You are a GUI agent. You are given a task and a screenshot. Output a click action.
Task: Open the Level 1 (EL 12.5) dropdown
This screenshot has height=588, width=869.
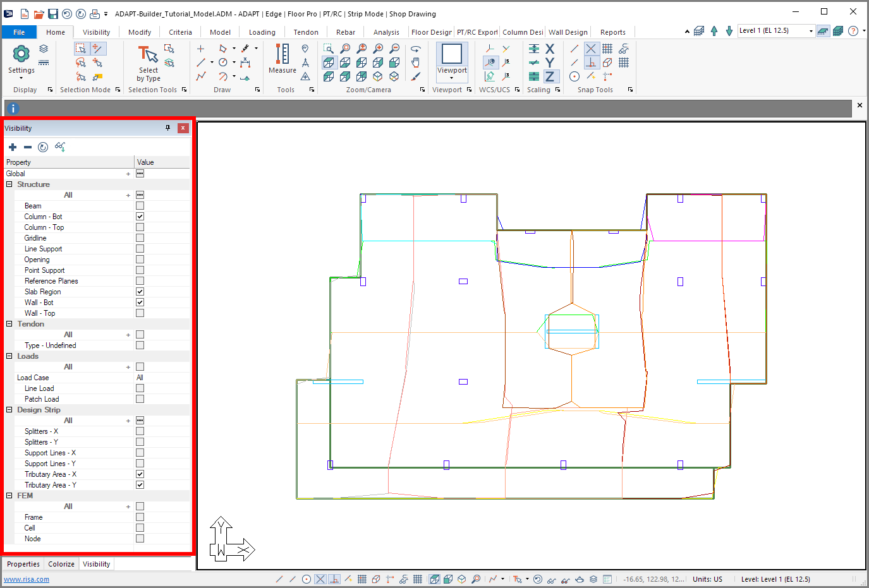[x=776, y=31]
